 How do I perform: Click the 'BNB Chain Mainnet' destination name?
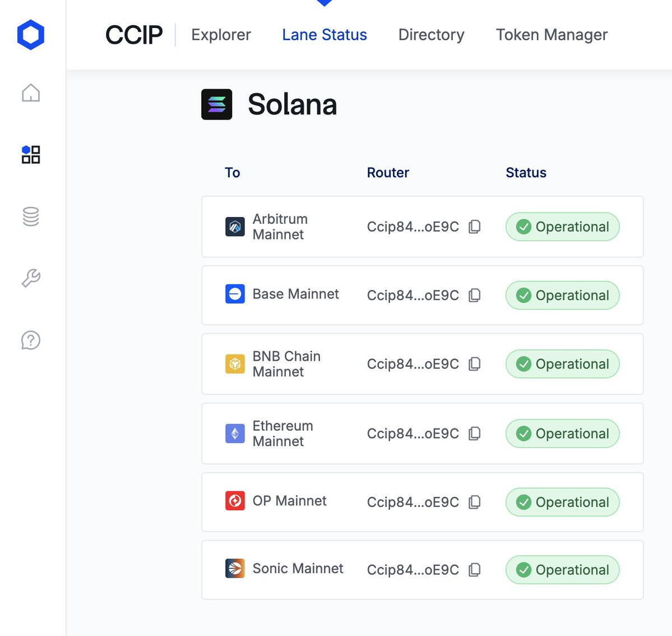286,363
